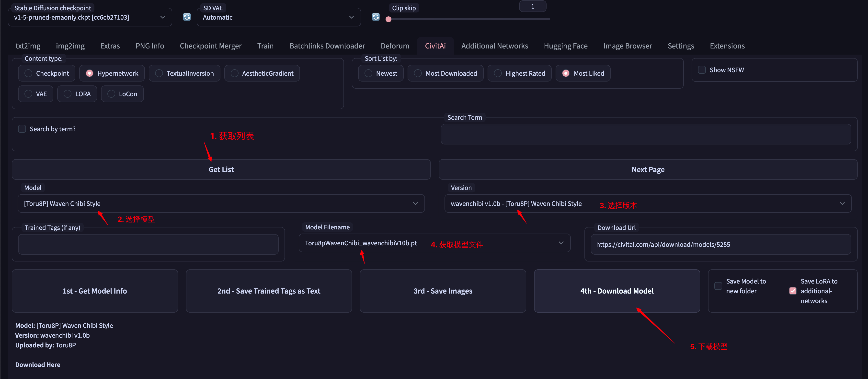
Task: Open the Hugging Face tab
Action: [x=565, y=46]
